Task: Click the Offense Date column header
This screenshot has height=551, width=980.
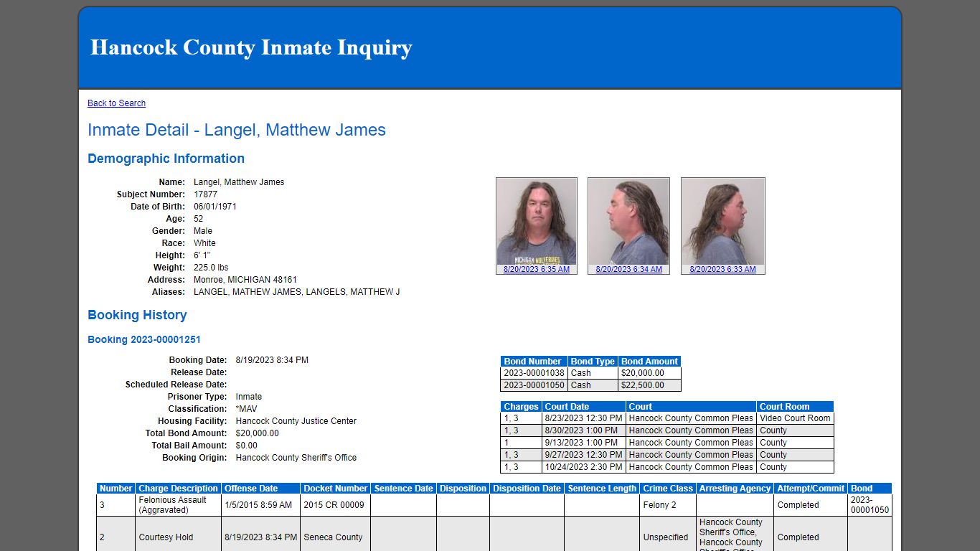Action: coord(260,489)
